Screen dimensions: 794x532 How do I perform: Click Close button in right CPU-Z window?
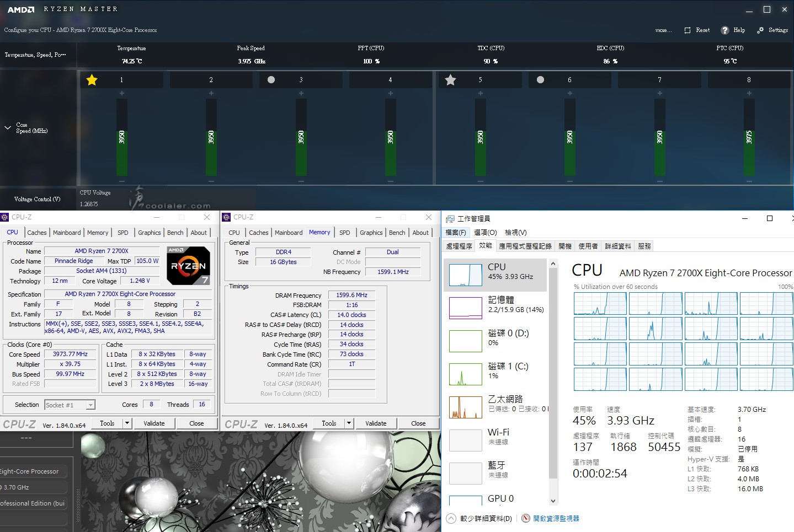(418, 423)
